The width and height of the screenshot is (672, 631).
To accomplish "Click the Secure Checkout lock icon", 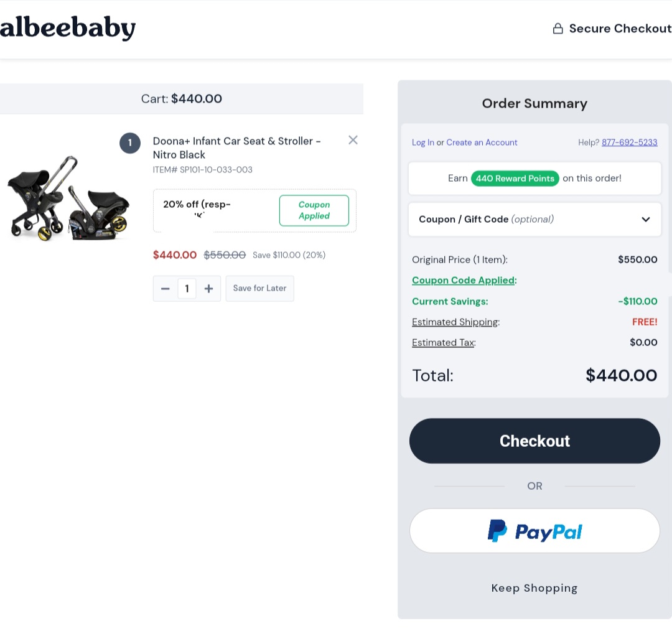I will pos(558,29).
